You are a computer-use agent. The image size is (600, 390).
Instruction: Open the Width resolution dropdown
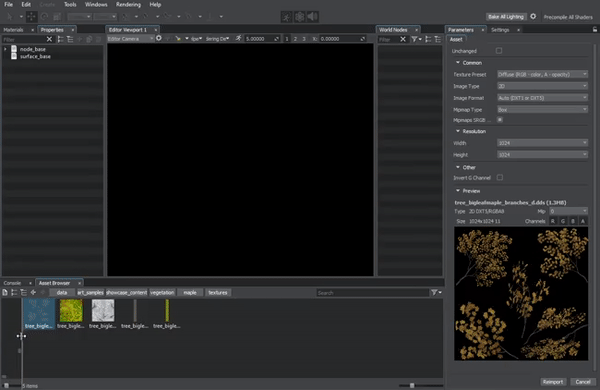coord(542,143)
